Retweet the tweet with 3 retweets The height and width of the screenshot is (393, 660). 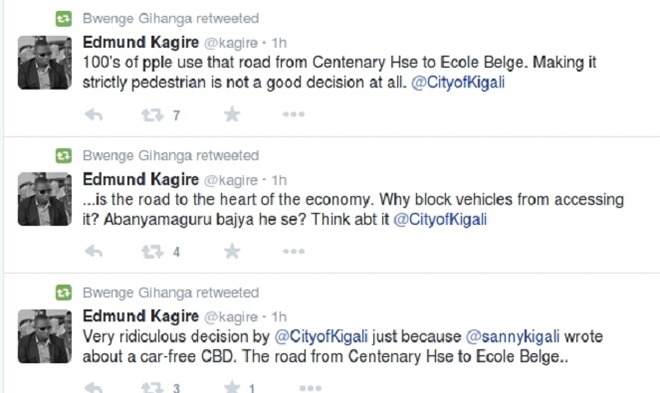152,388
